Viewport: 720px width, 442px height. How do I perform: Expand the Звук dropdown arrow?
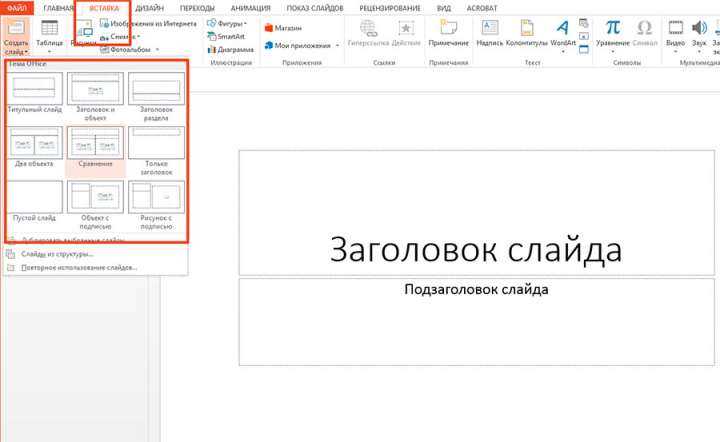pyautogui.click(x=699, y=51)
